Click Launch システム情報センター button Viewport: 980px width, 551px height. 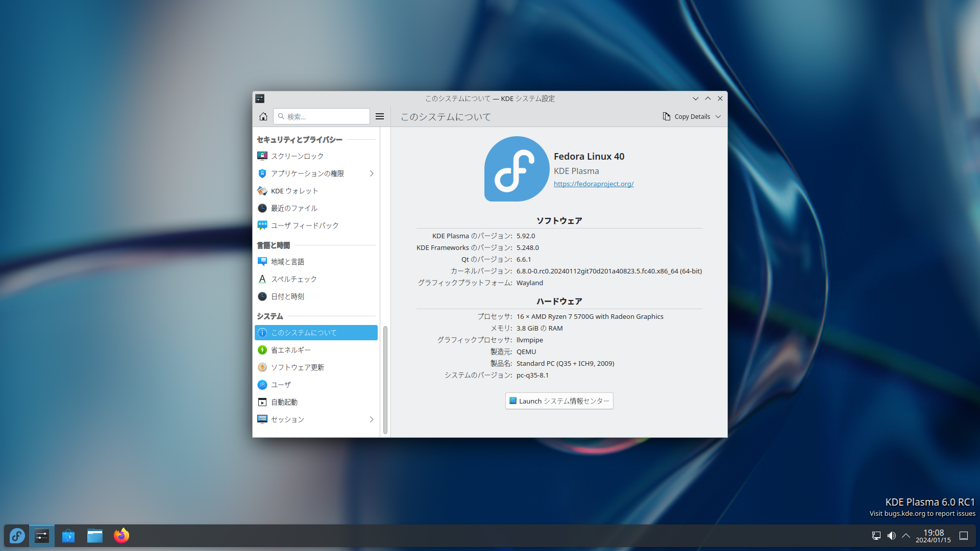559,401
